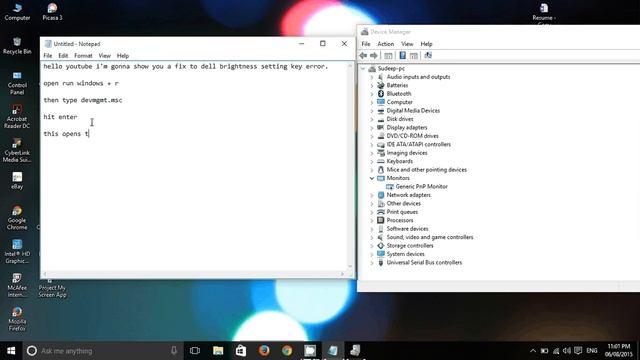Switch to Notepad taskbar button

coord(333,351)
